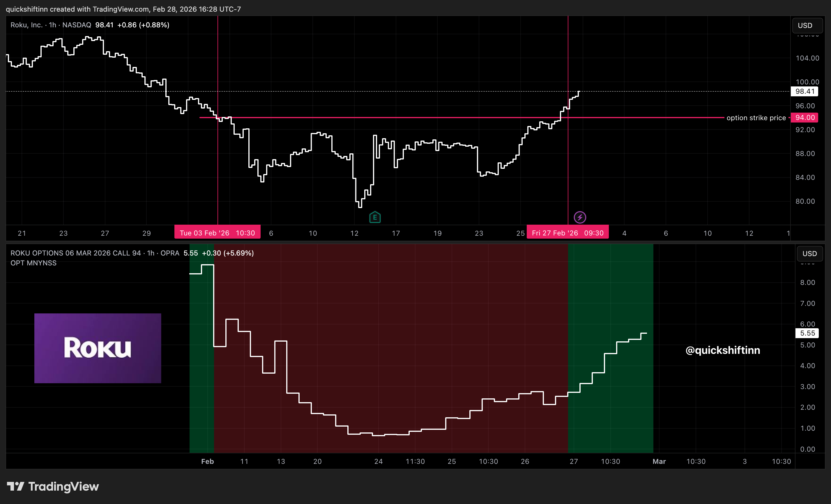The width and height of the screenshot is (831, 504).
Task: Click the @quickshiftinn handle text
Action: [722, 350]
